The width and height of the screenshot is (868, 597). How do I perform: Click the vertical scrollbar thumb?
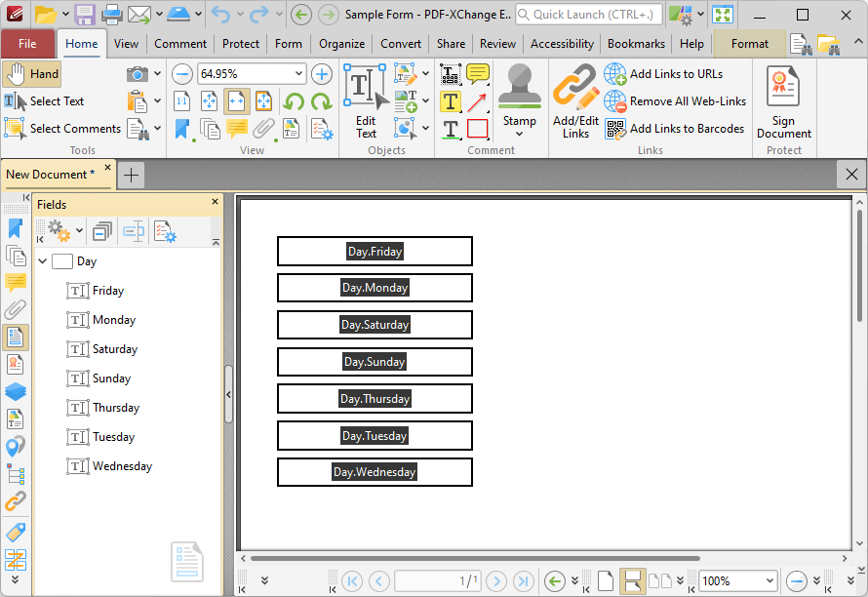[x=859, y=266]
